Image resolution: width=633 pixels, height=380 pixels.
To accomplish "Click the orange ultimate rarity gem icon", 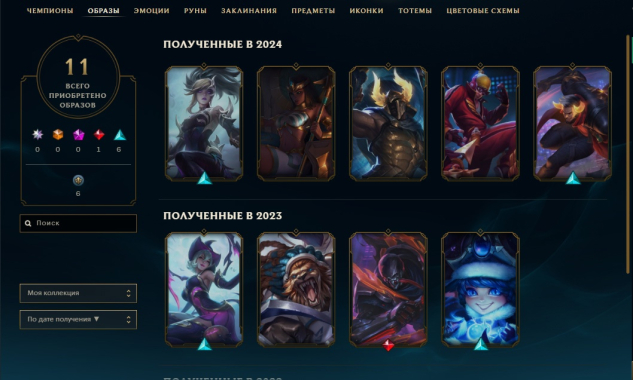I will [x=58, y=134].
